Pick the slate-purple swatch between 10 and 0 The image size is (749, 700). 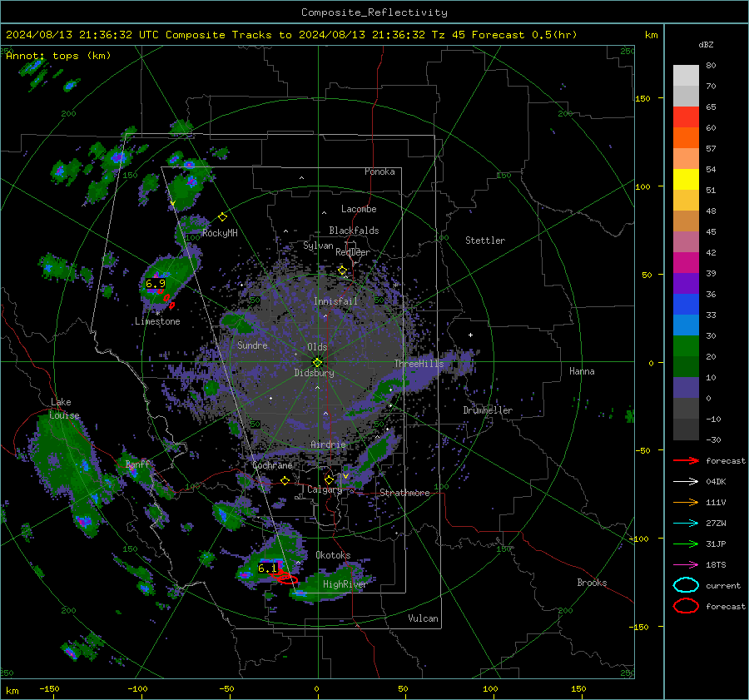[686, 388]
